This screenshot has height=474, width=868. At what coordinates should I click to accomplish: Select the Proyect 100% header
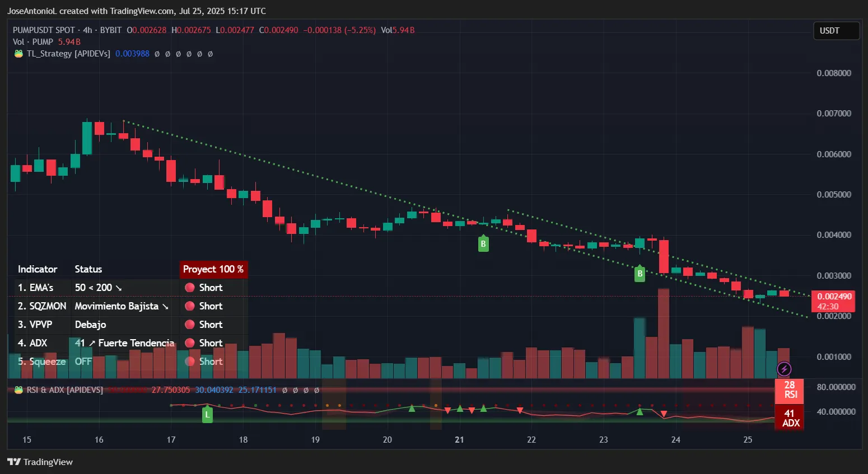(213, 269)
